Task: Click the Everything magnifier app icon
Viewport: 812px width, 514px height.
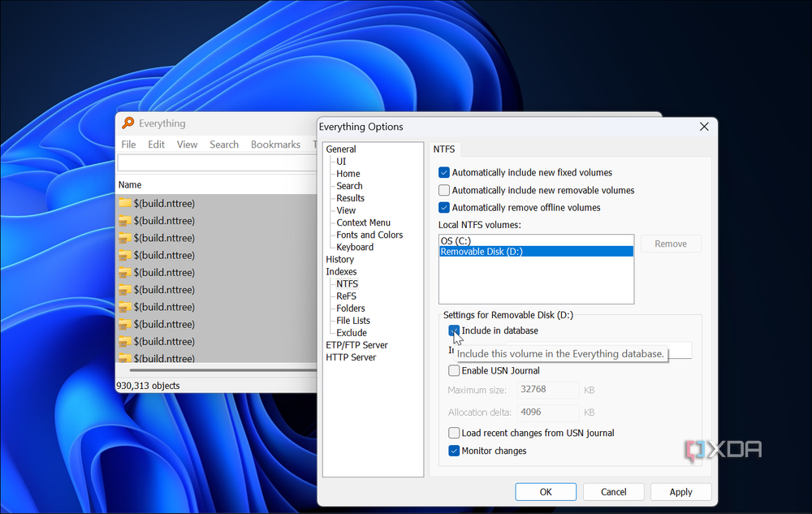Action: tap(127, 123)
